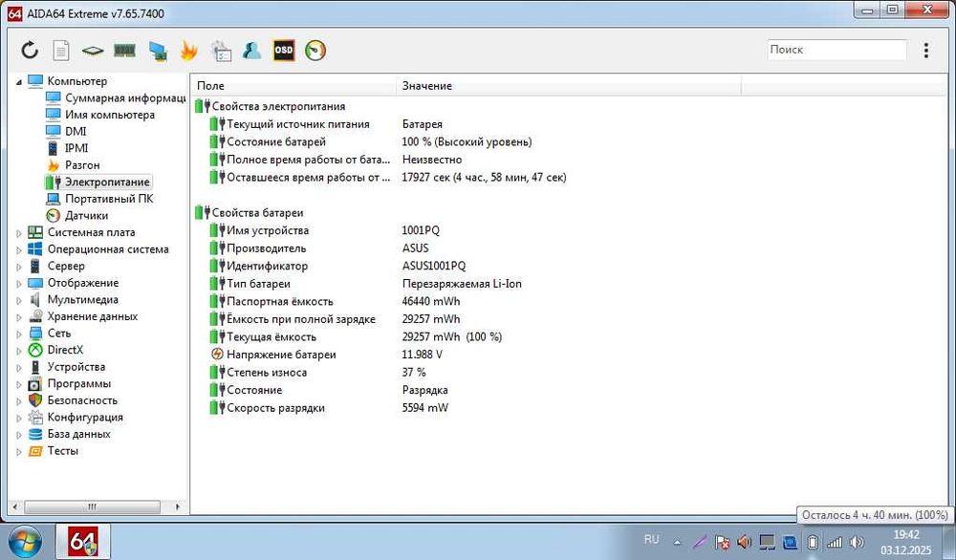
Task: Click the База данных icon
Action: (35, 434)
